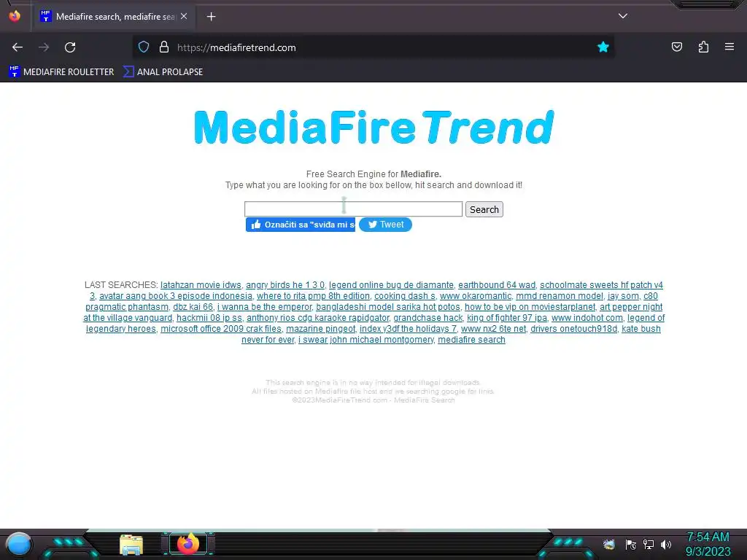Open 'king of fighter 97 ipa' link
The height and width of the screenshot is (560, 747).
coord(507,318)
